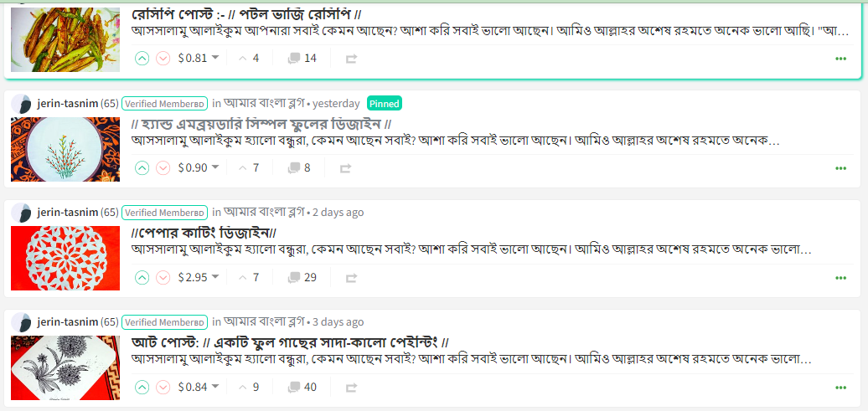868x411 pixels.
Task: Open three-dots menu on paper cutting post
Action: pos(840,278)
